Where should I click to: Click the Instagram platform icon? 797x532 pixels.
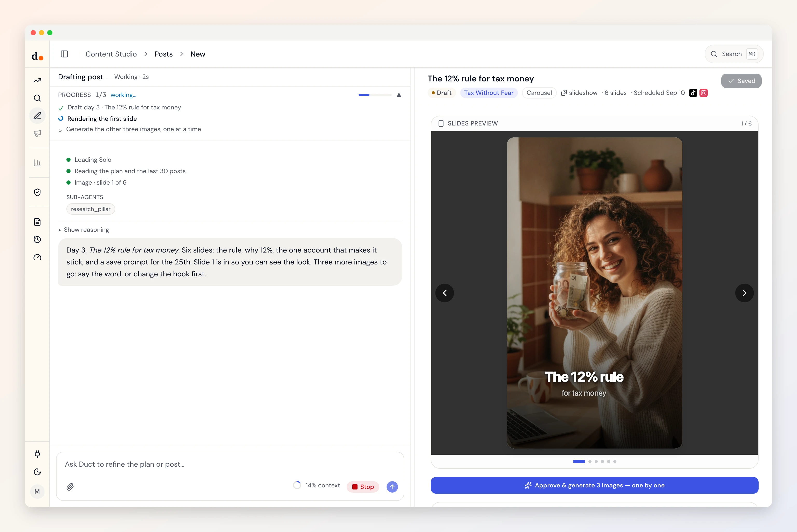point(704,93)
